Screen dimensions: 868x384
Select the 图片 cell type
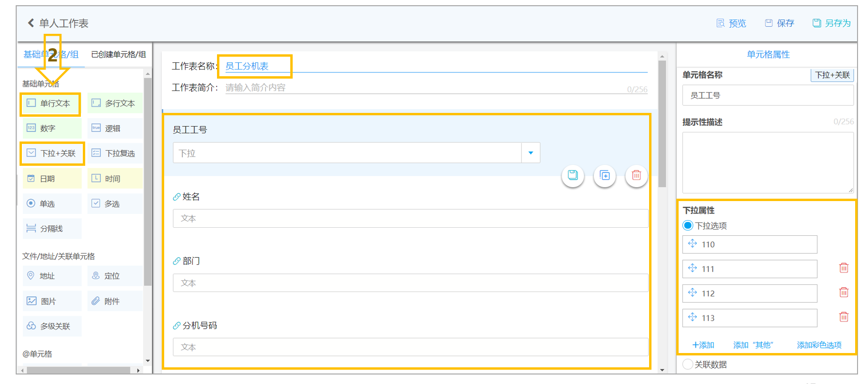click(x=52, y=301)
